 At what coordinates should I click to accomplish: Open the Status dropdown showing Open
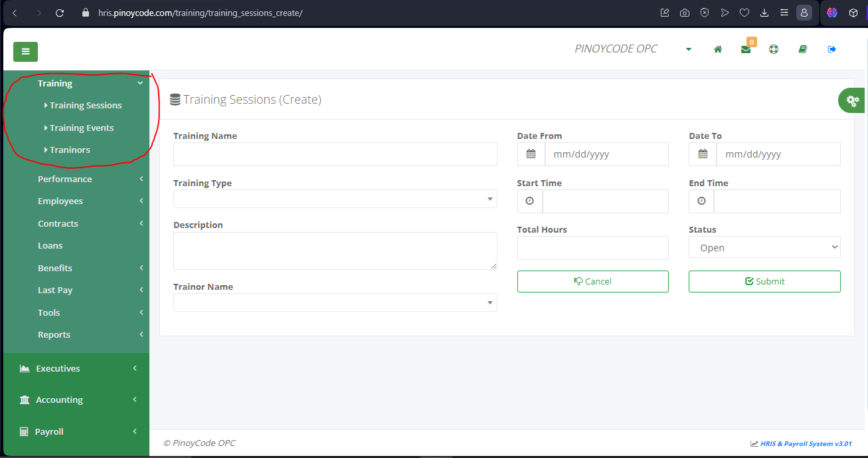click(764, 247)
